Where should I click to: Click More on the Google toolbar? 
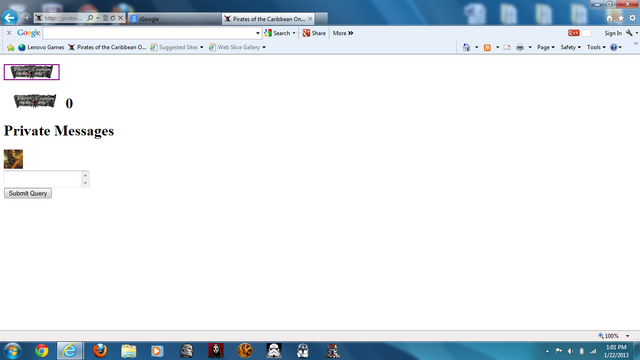343,33
